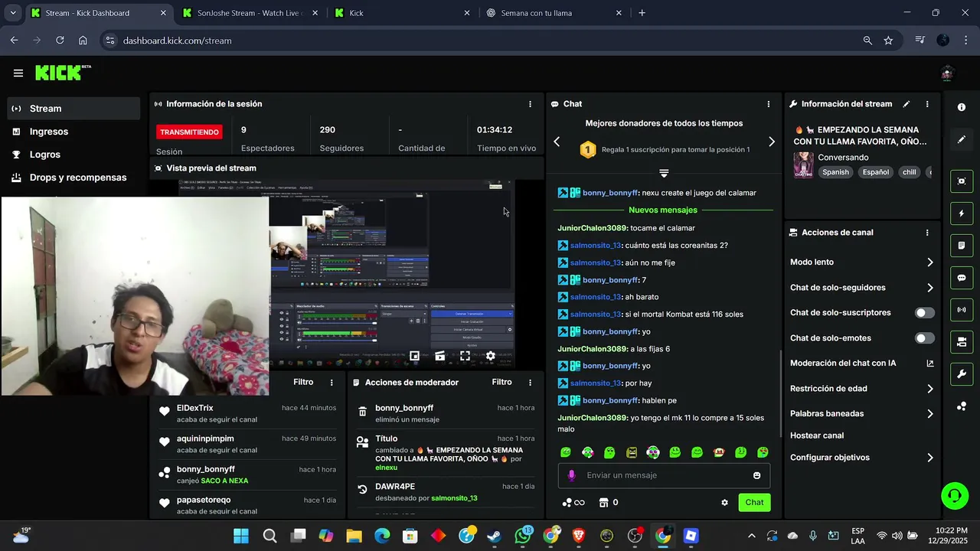Expand Palabras baneadas option
This screenshot has width=980, height=551.
tap(862, 414)
